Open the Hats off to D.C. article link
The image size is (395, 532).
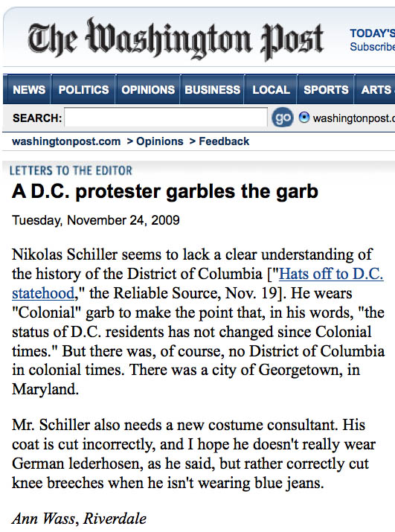pyautogui.click(x=331, y=274)
